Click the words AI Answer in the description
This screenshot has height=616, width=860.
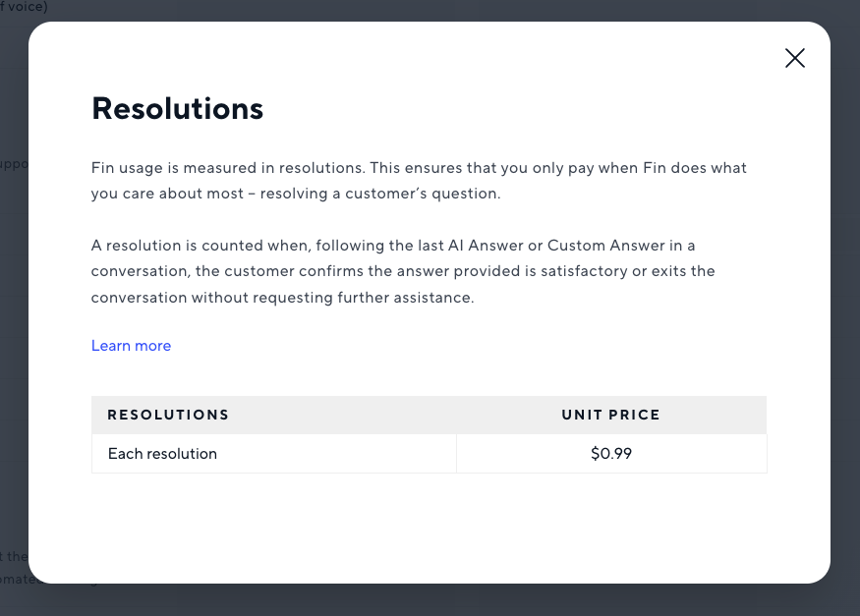click(x=486, y=246)
